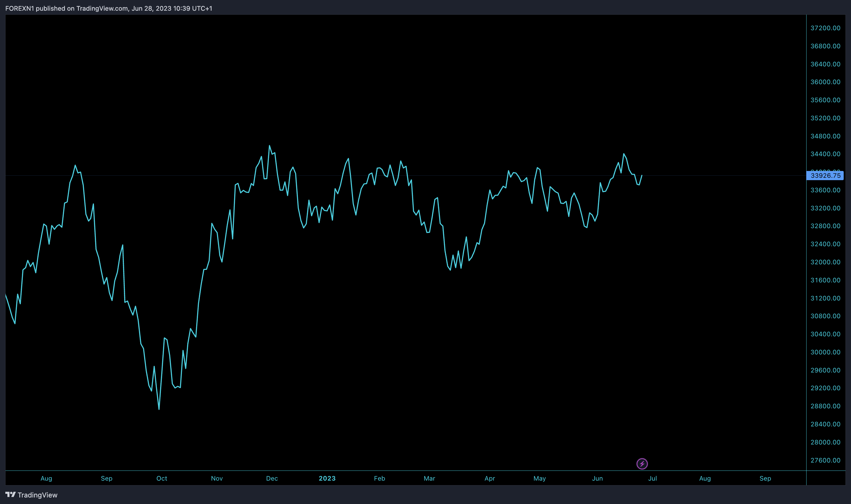Click the 36800.00 price axis label
This screenshot has width=851, height=504.
[825, 46]
